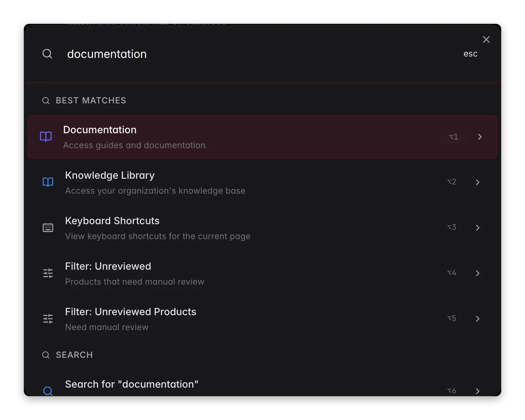Click the sliders icon beside Filter: Unreviewed Products

pos(48,319)
